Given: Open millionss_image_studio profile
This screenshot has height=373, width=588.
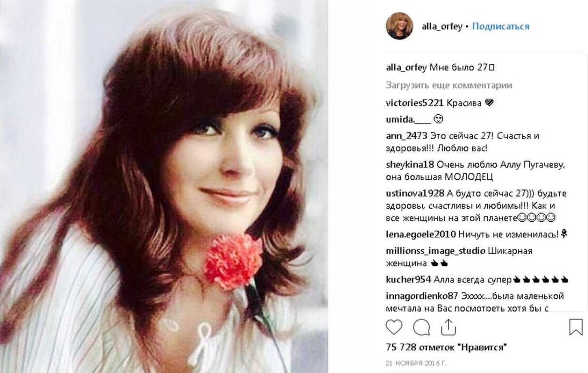Looking at the screenshot, I should pos(436,251).
